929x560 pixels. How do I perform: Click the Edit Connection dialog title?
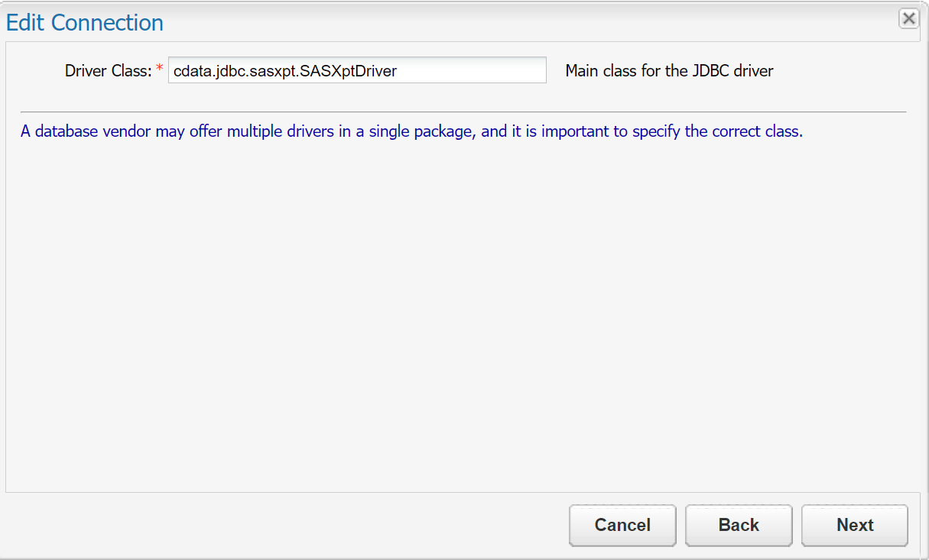[x=85, y=23]
